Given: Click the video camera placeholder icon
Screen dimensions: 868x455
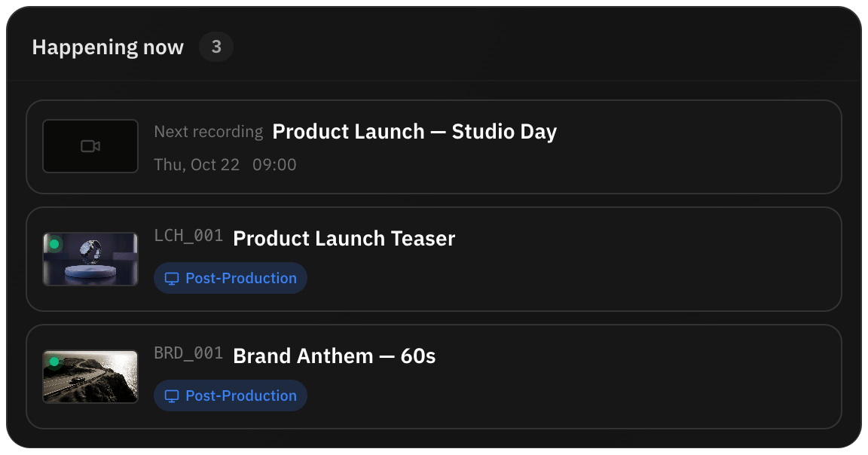Looking at the screenshot, I should coord(90,146).
